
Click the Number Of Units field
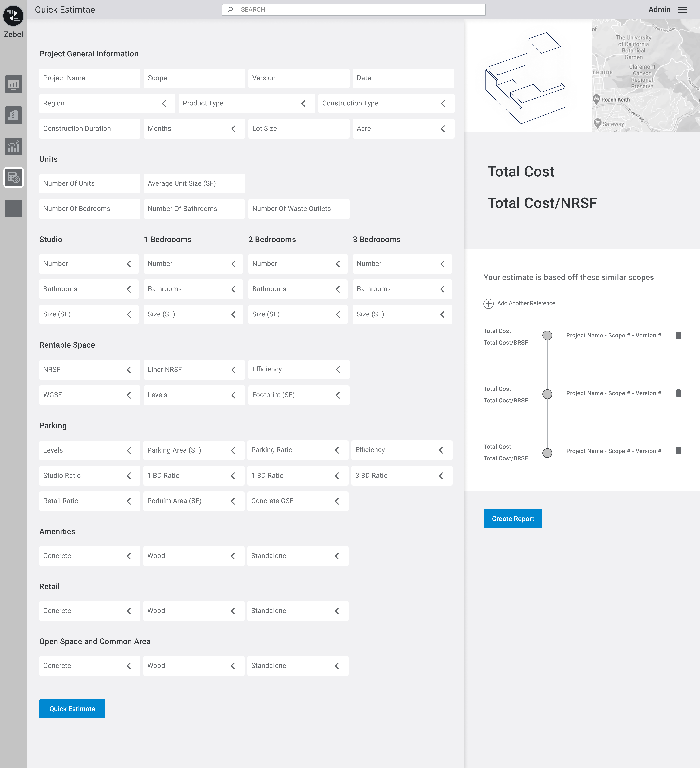pos(90,184)
